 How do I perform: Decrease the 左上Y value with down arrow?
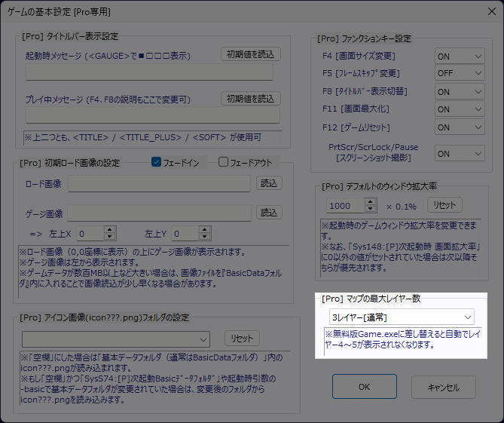pos(206,238)
